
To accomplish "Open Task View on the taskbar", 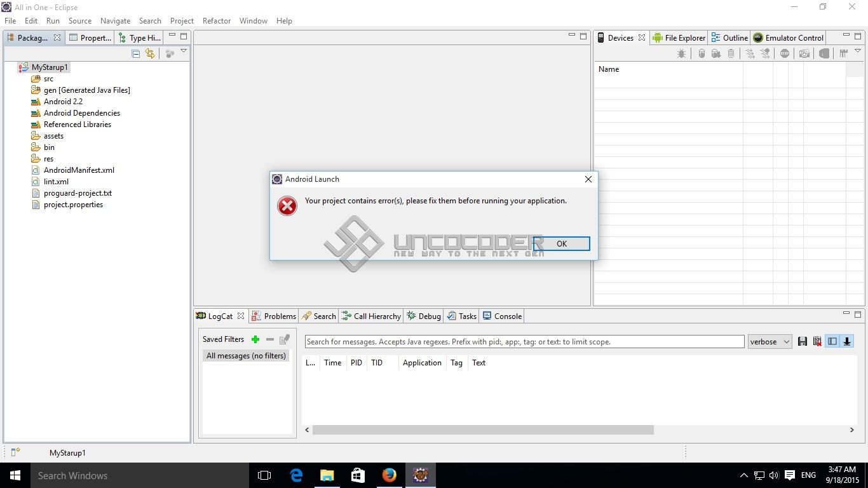I will [264, 475].
